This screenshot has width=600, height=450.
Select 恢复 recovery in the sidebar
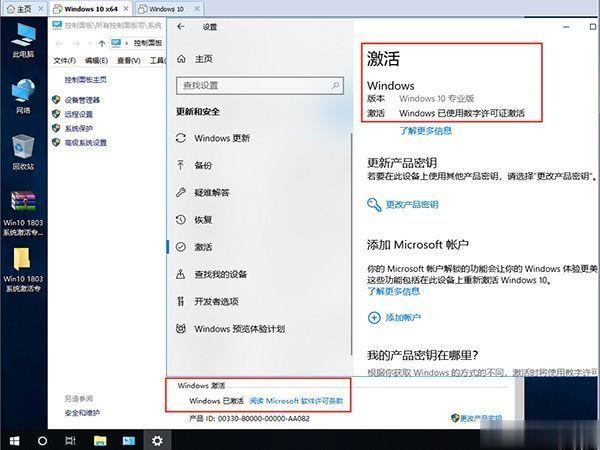(x=203, y=219)
